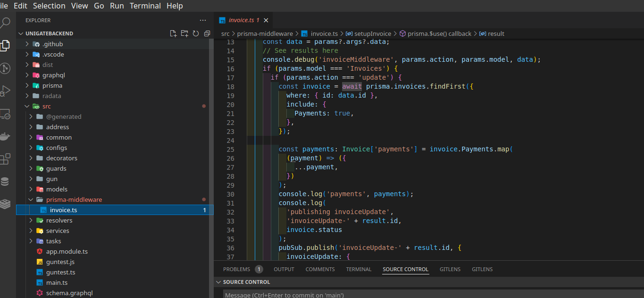This screenshot has width=644, height=298.
Task: Open Explorer more actions ellipsis menu
Action: 203,20
